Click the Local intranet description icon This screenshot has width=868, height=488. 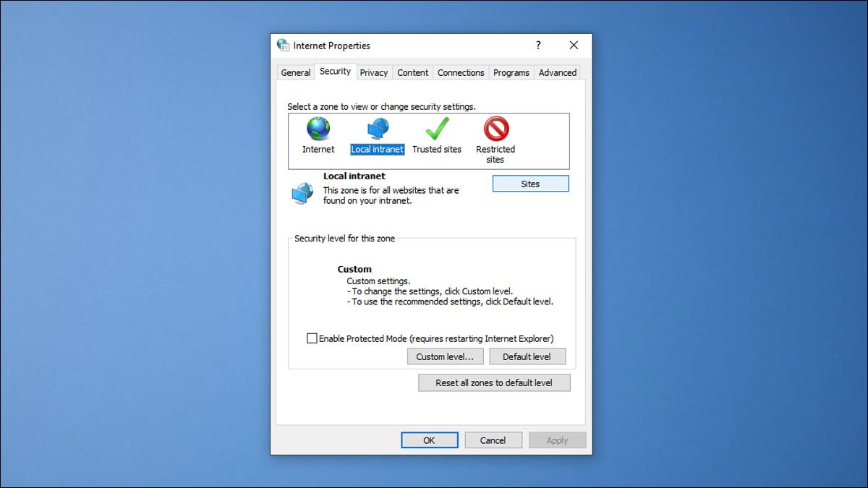[x=302, y=193]
